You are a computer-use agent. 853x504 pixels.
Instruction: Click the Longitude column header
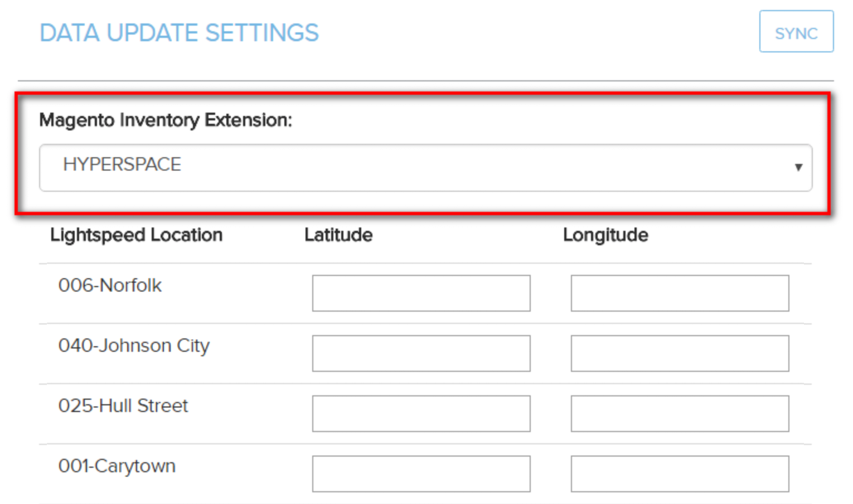tap(605, 235)
